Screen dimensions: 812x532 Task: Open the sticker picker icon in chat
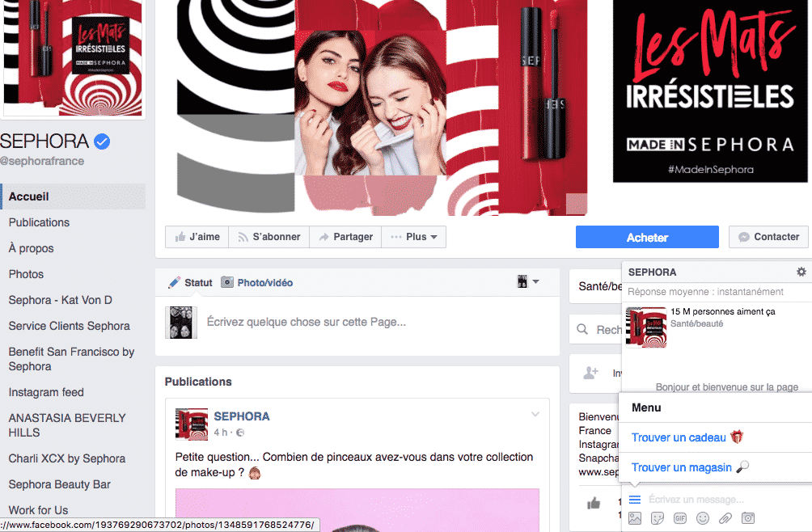point(658,518)
